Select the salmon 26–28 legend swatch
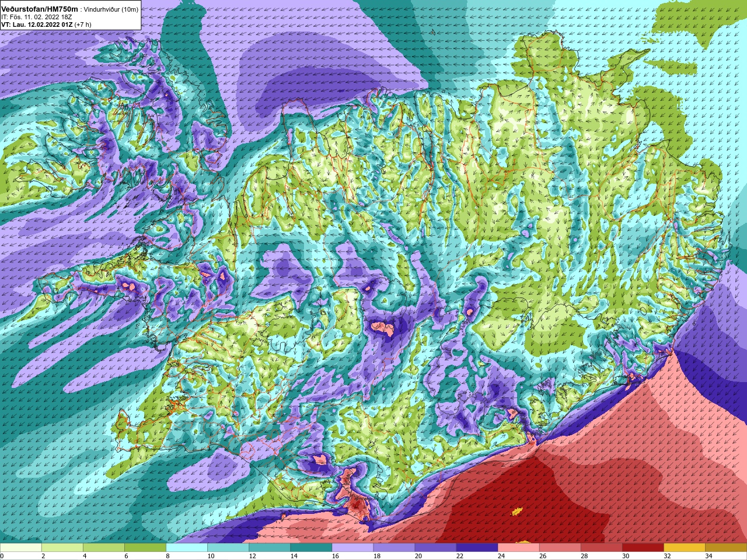 tap(560, 548)
